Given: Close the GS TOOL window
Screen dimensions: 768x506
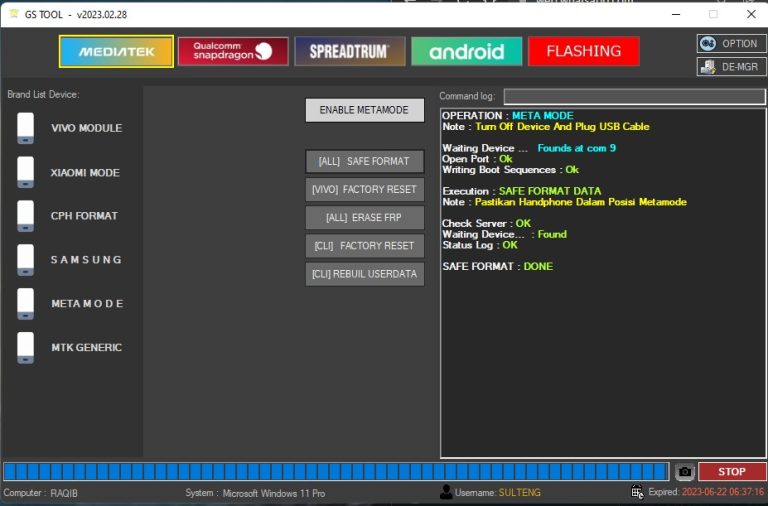Looking at the screenshot, I should pyautogui.click(x=751, y=14).
